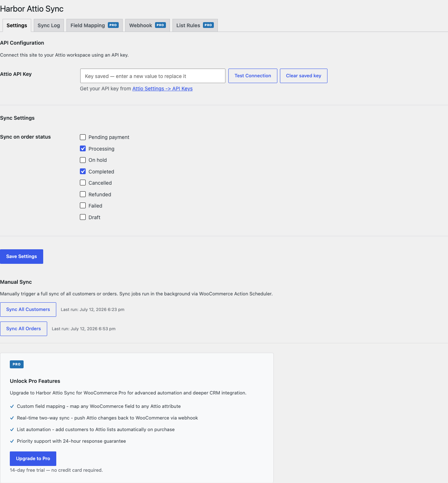Click the 'Harbor Attio Sync' page title
The width and height of the screenshot is (448, 483).
tap(32, 9)
